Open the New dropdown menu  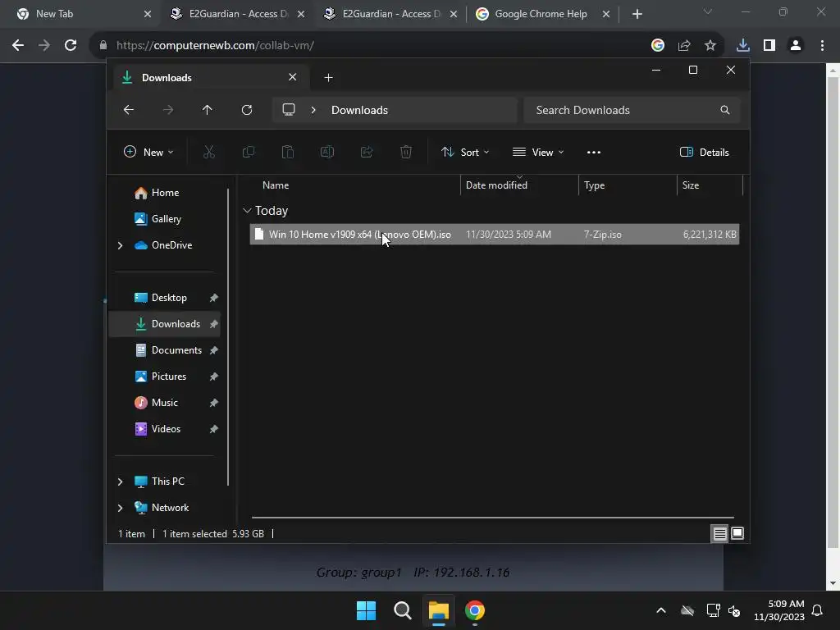click(x=148, y=152)
